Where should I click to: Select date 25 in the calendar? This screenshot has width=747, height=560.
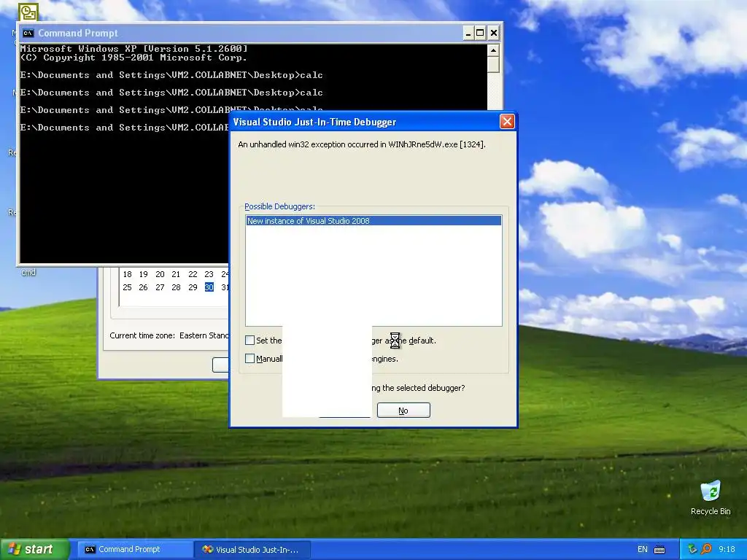[127, 287]
